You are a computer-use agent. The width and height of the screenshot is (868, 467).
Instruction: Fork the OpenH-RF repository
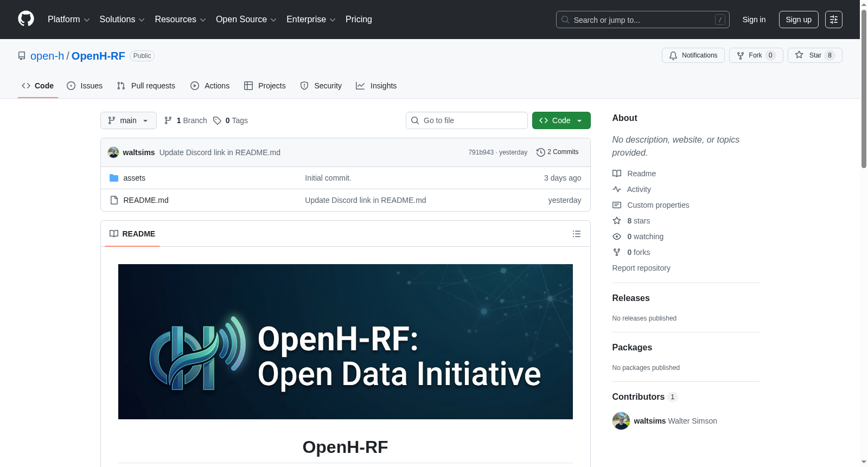(756, 55)
